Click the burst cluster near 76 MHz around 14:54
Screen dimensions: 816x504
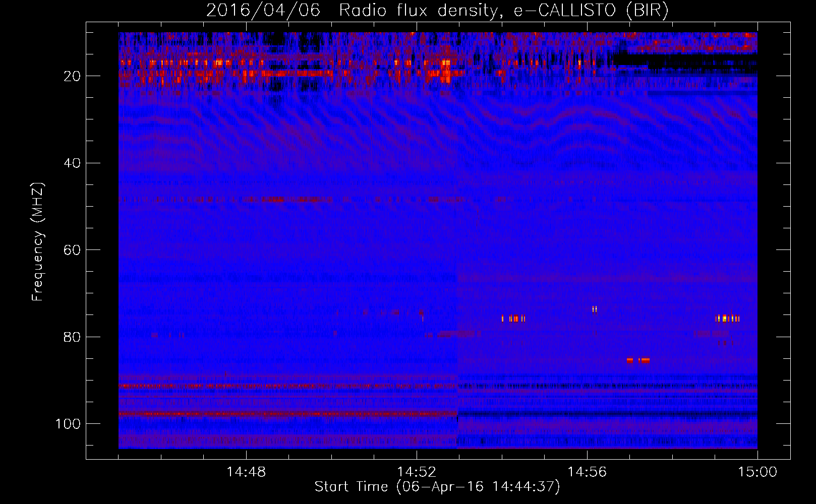[x=513, y=318]
